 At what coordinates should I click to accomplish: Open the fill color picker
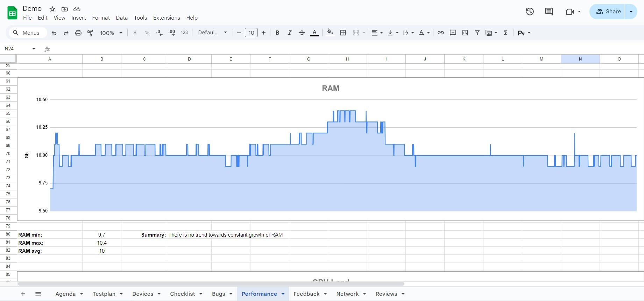click(330, 33)
